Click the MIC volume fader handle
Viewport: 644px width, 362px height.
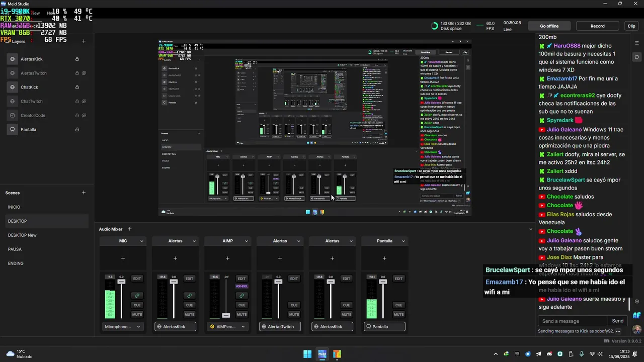[121, 282]
